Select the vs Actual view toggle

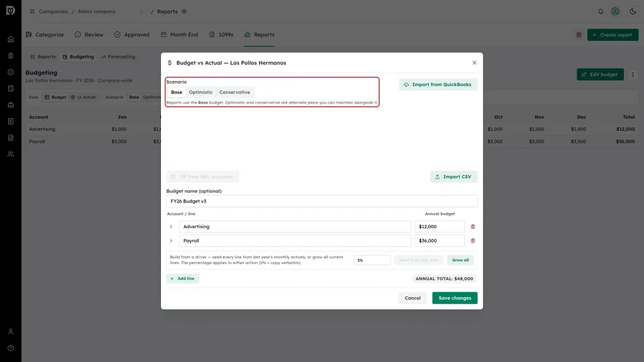[83, 97]
